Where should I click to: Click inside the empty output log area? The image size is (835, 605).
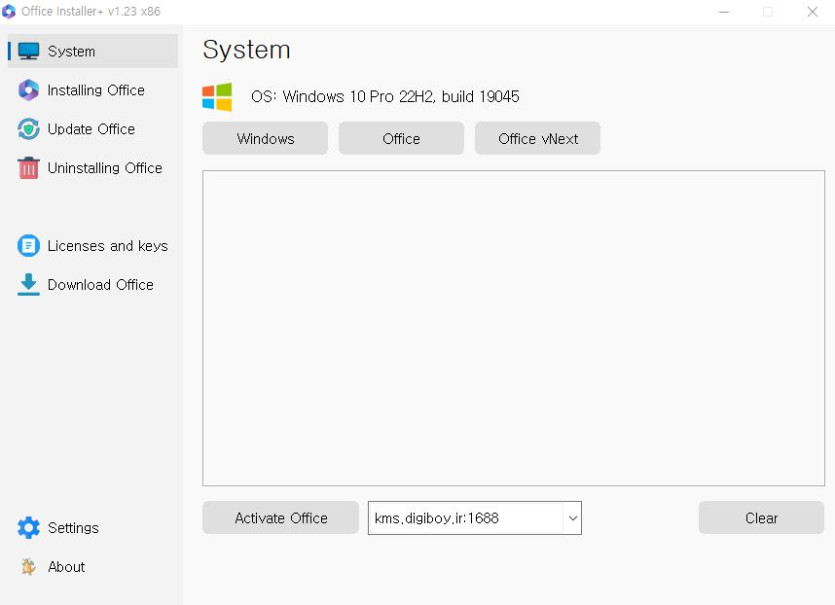(x=513, y=328)
